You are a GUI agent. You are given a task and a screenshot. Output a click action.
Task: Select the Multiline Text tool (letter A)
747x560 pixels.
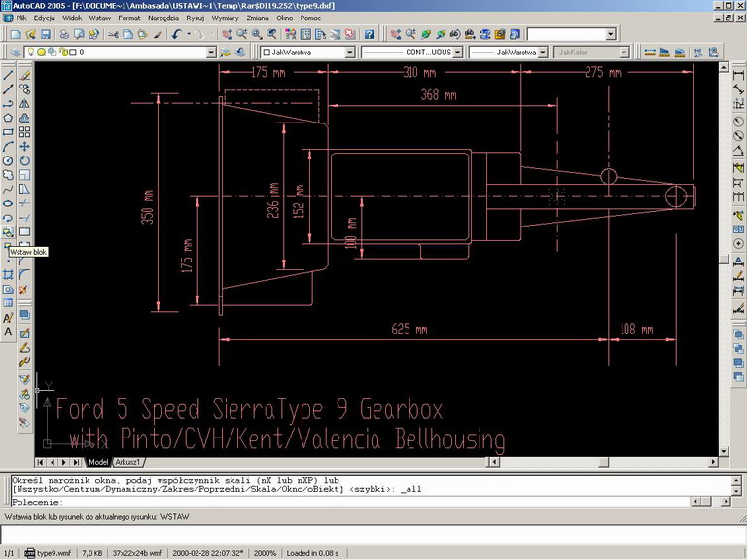point(8,332)
